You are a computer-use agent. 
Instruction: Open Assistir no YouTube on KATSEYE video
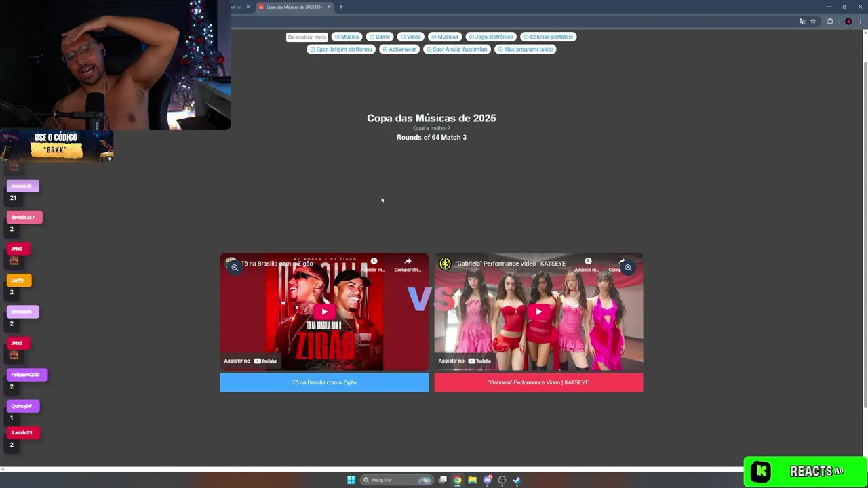(465, 361)
